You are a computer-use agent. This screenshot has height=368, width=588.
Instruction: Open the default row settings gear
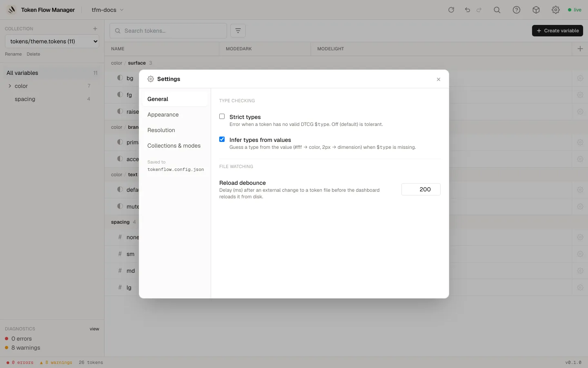click(x=580, y=190)
